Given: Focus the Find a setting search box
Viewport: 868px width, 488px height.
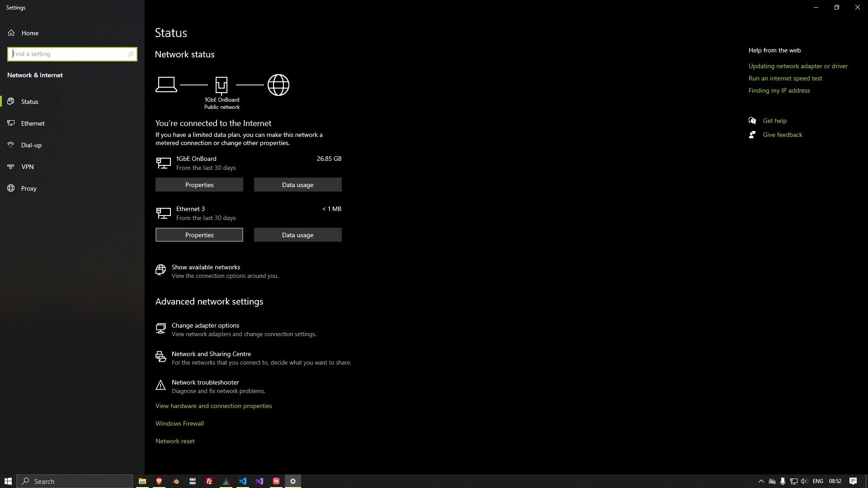Looking at the screenshot, I should [69, 54].
